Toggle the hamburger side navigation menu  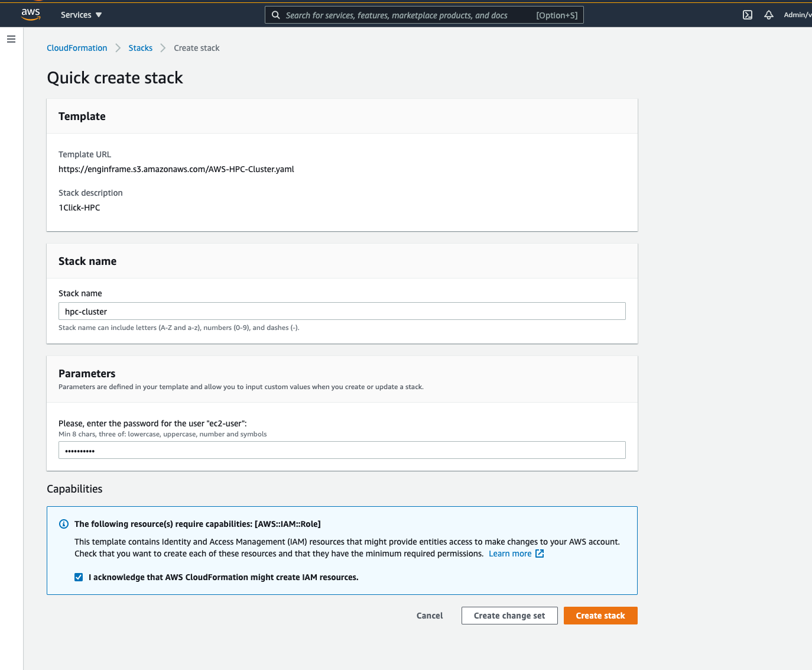11,39
